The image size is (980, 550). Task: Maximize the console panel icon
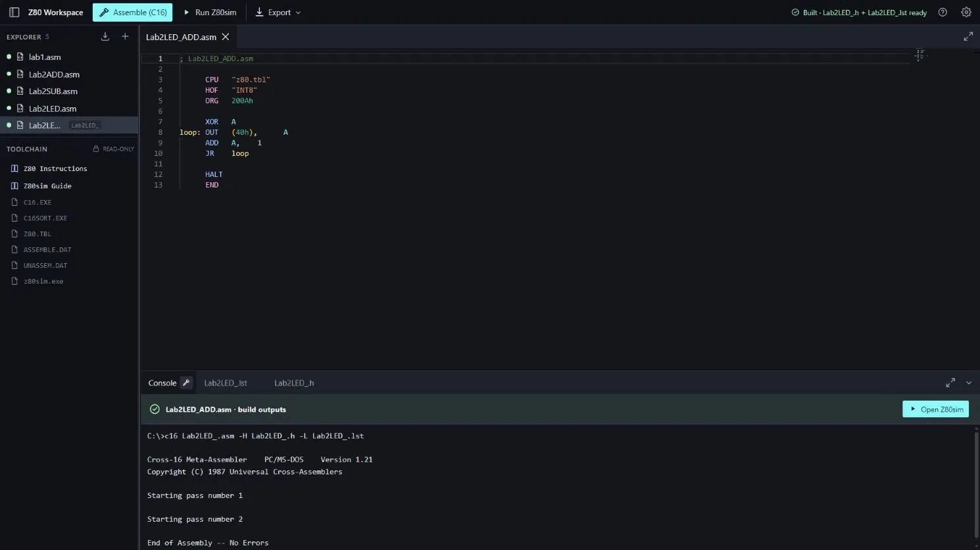click(950, 382)
